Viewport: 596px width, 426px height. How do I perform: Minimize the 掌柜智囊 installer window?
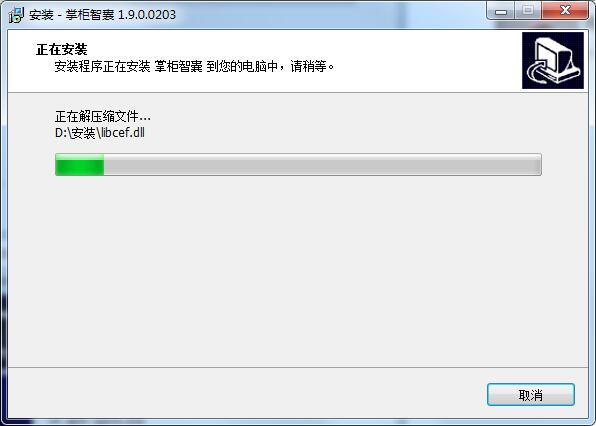click(501, 11)
